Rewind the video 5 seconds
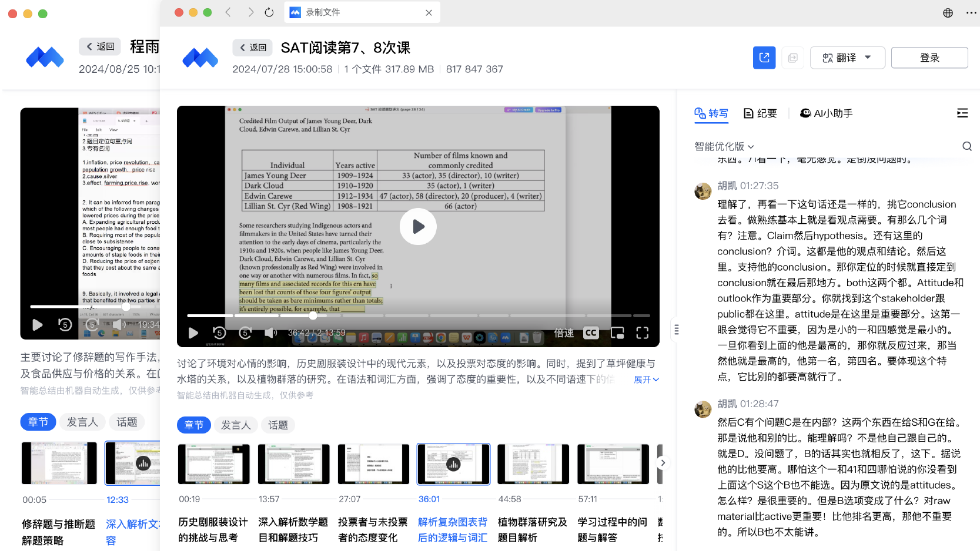The image size is (980, 551). click(219, 332)
